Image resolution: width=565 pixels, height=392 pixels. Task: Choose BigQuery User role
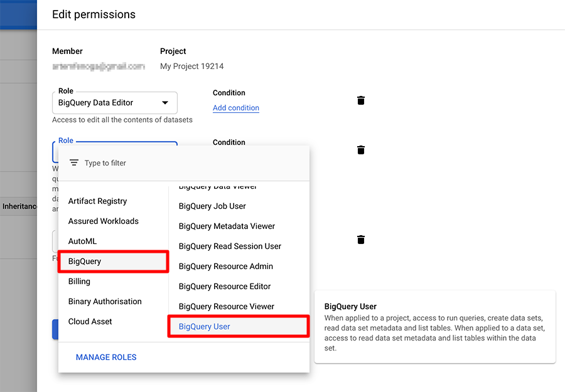239,327
